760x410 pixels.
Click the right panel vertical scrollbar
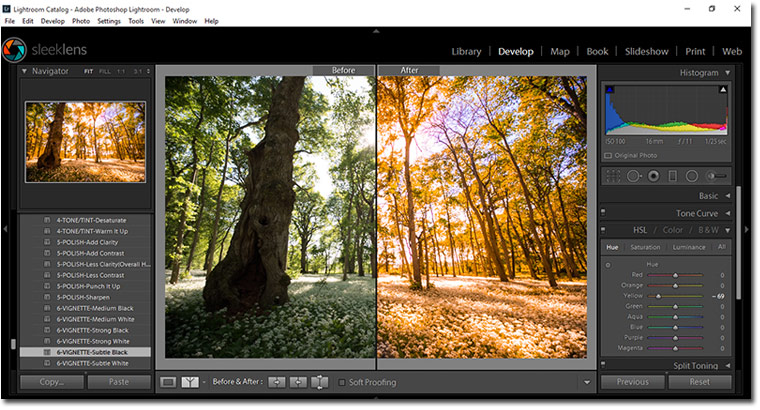738,242
